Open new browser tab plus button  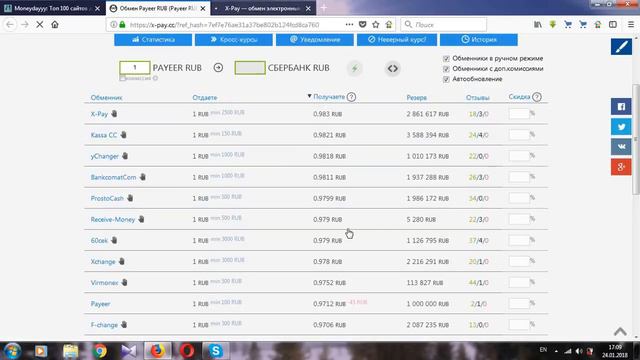(x=324, y=8)
